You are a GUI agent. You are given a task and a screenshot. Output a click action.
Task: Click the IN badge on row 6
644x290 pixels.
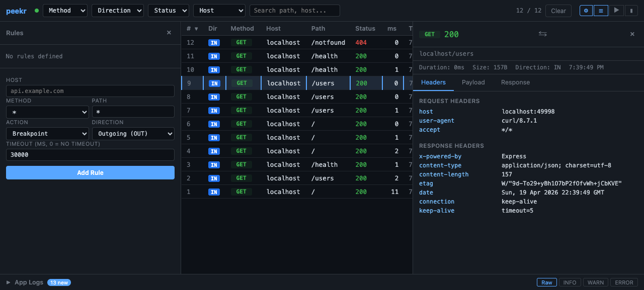(214, 124)
